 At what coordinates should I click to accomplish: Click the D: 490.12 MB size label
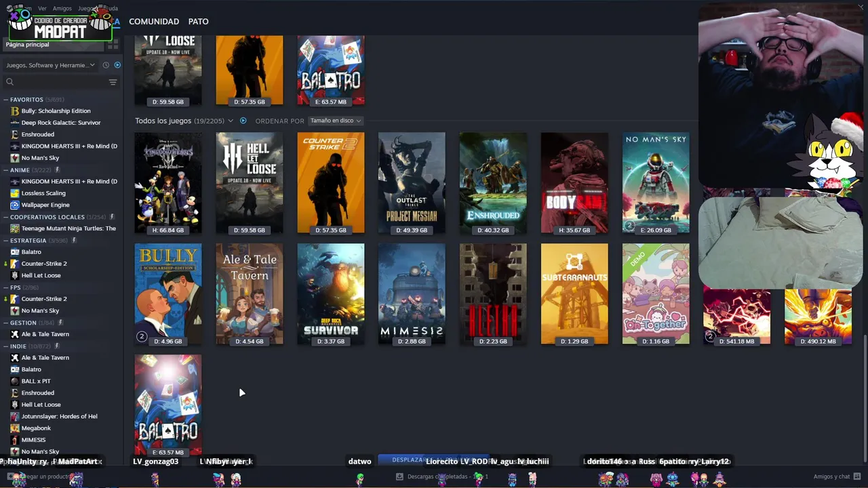(818, 342)
